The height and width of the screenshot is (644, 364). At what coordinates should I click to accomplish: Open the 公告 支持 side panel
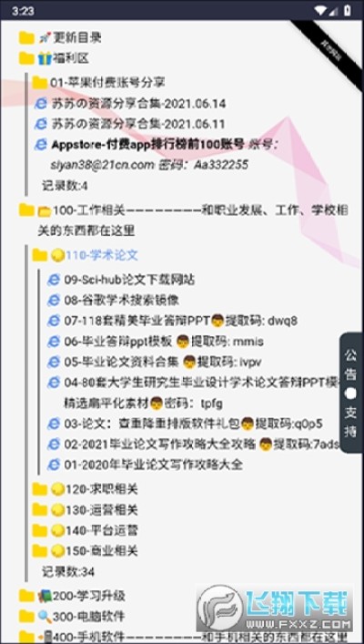tap(351, 394)
